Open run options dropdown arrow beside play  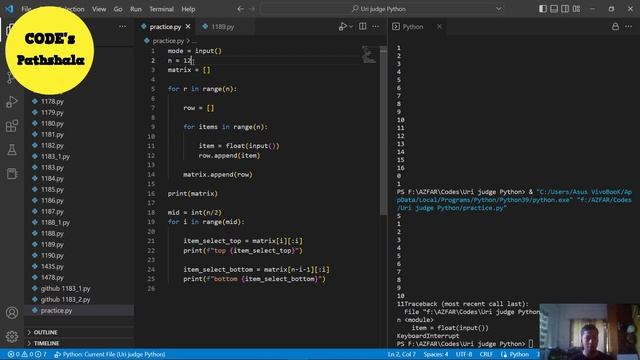(351, 27)
